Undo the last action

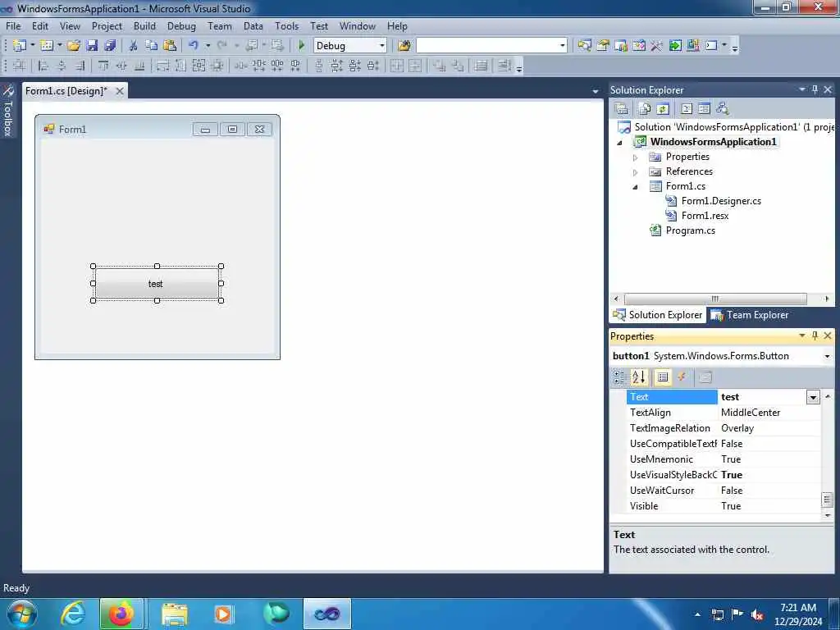[x=194, y=46]
